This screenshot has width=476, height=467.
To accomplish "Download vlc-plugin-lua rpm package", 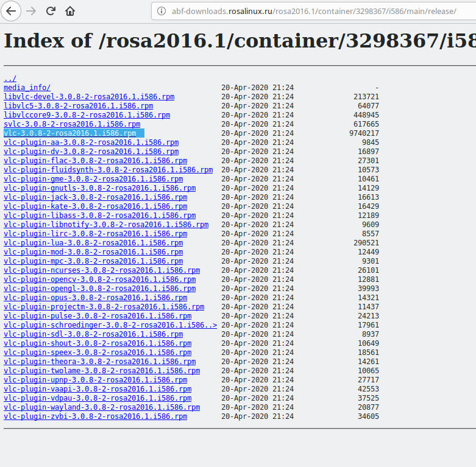I will 93,242.
